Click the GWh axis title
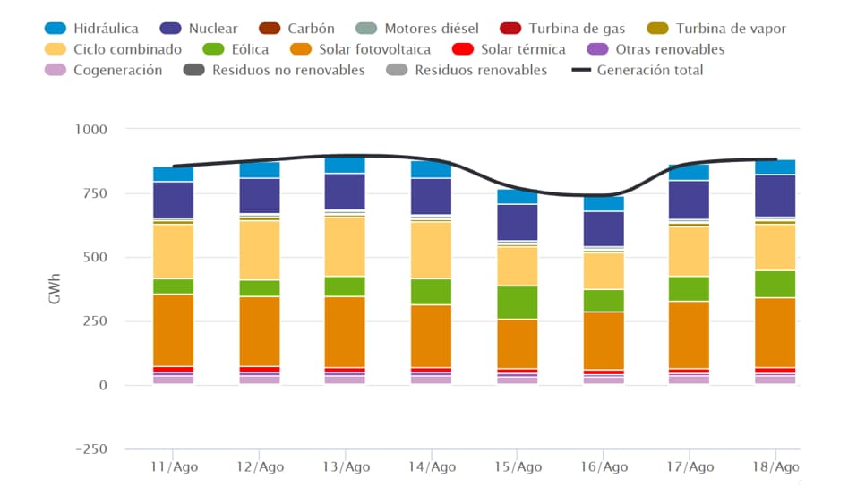This screenshot has width=848, height=504. click(54, 289)
